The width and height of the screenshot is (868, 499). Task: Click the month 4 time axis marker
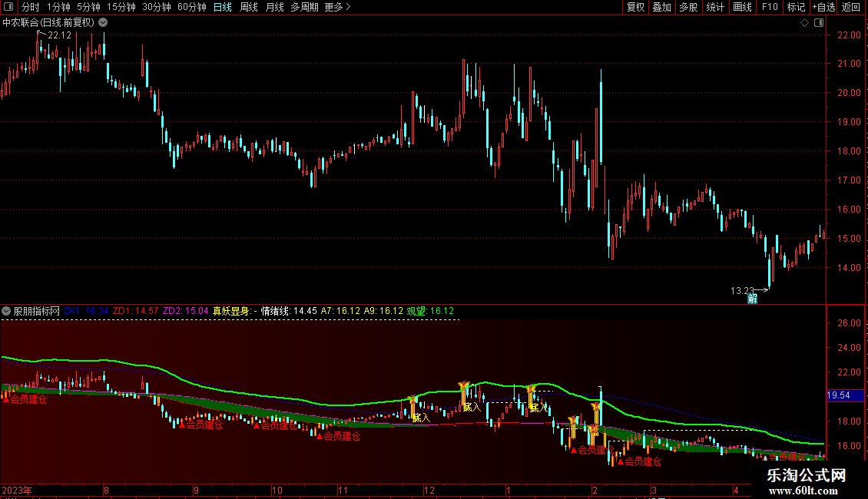[736, 490]
